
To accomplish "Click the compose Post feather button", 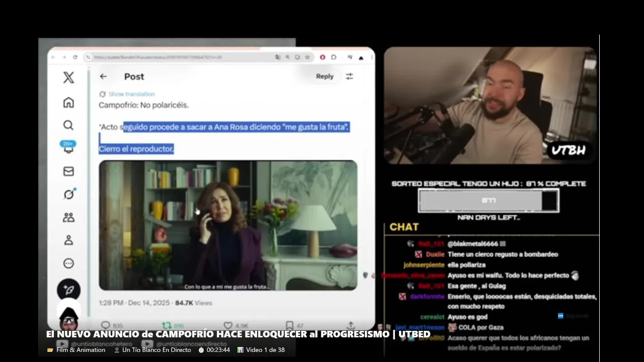I will click(68, 291).
